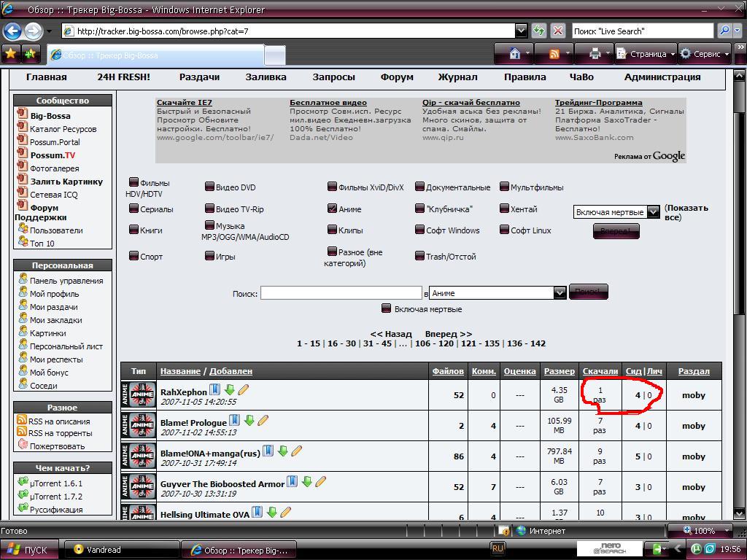Click into the Поиск text field
747x560 pixels.
[x=341, y=293]
